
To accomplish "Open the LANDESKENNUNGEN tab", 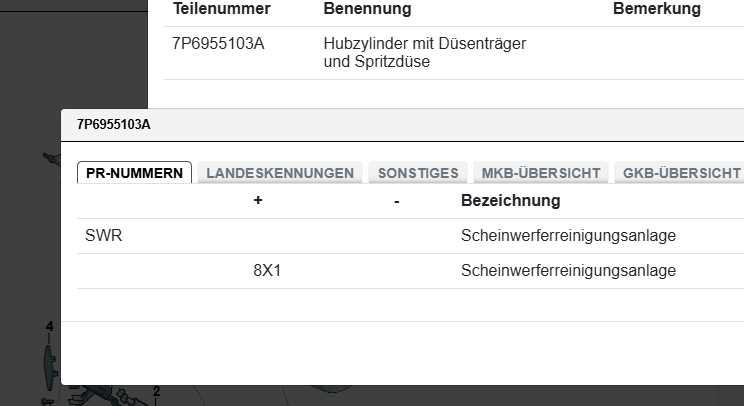I will pos(280,173).
